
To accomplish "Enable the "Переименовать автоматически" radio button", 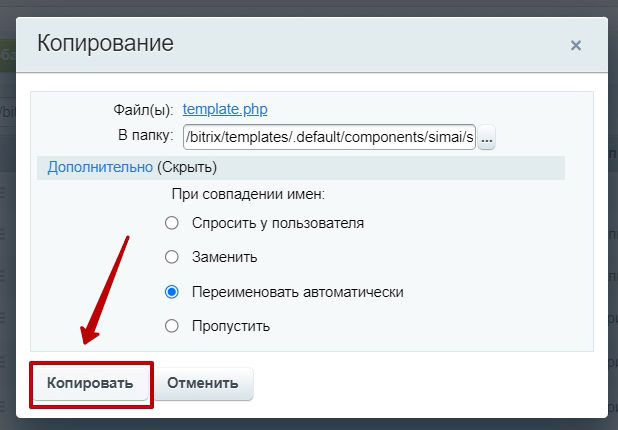I will (x=172, y=292).
